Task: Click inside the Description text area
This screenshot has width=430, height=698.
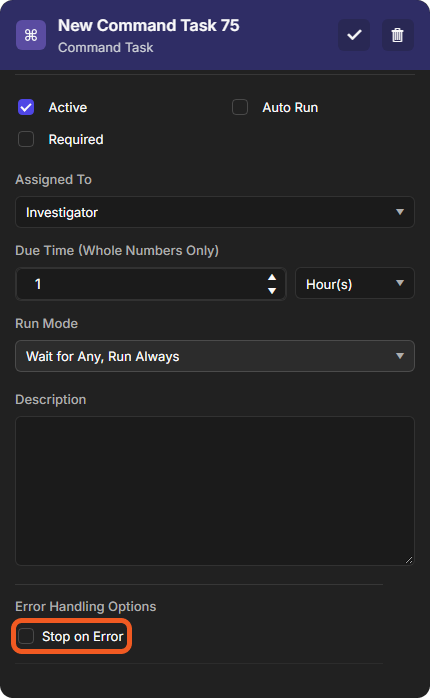Action: click(215, 491)
